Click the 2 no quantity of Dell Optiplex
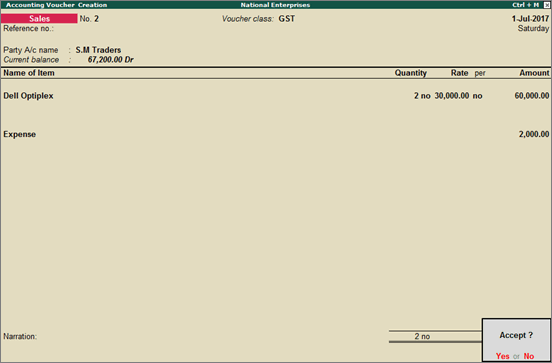This screenshot has width=552, height=363. coord(422,96)
